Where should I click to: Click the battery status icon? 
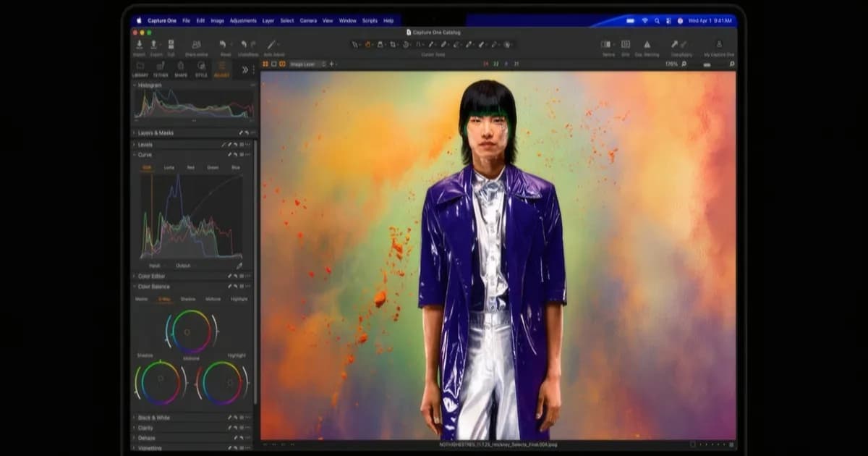pyautogui.click(x=630, y=21)
